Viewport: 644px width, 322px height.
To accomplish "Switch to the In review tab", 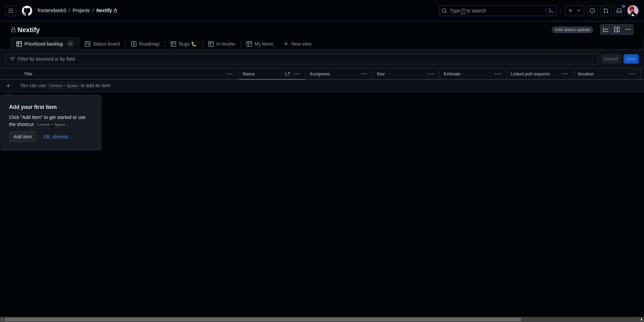I will pyautogui.click(x=222, y=44).
